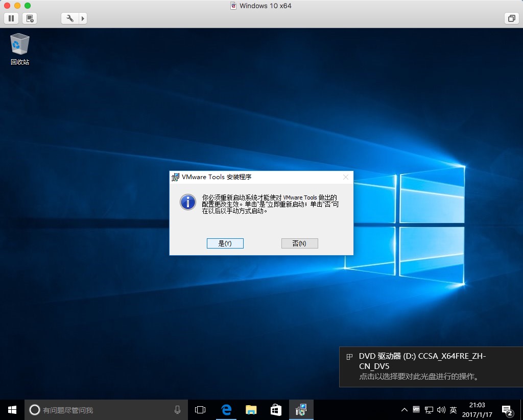Open the Action Center notification icon
Viewport: 523px width, 420px height.
pyautogui.click(x=507, y=410)
